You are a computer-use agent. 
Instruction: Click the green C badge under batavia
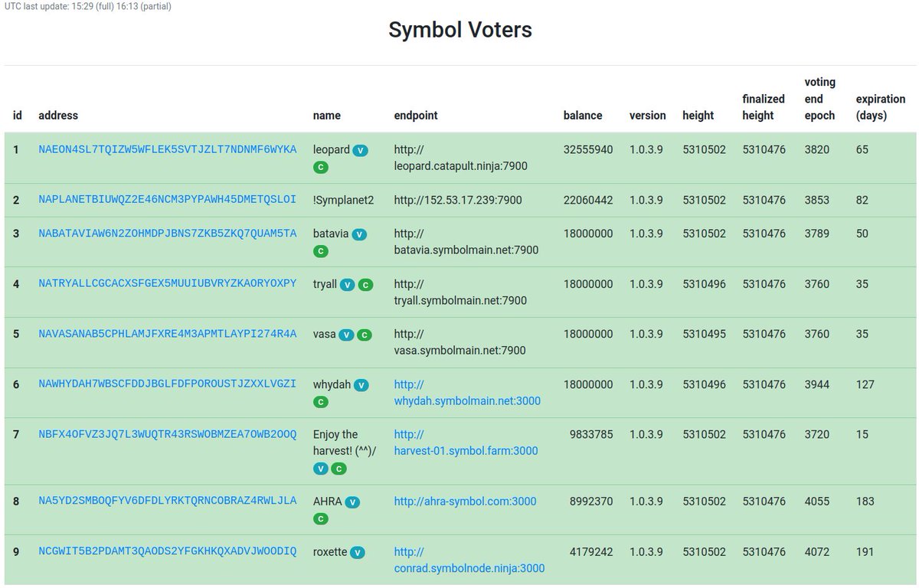pyautogui.click(x=321, y=251)
